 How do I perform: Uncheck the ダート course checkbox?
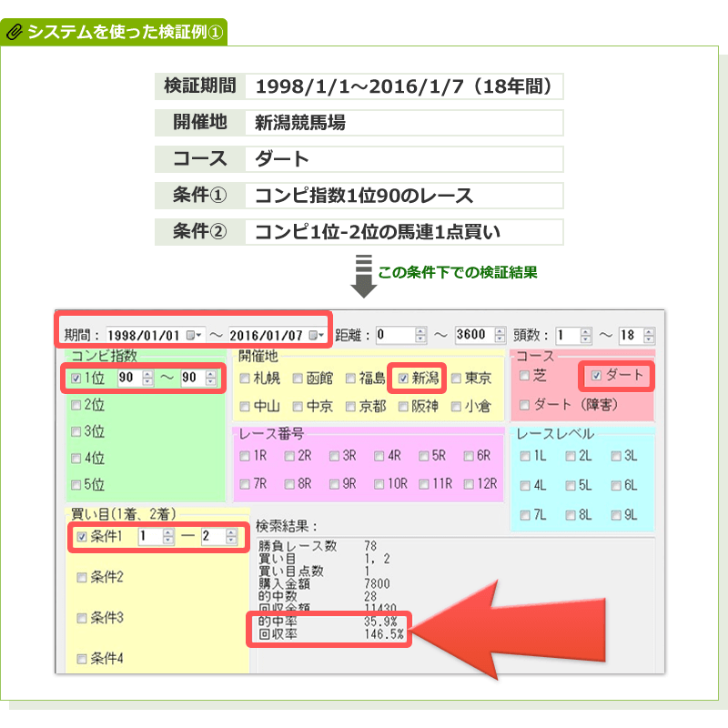[597, 375]
